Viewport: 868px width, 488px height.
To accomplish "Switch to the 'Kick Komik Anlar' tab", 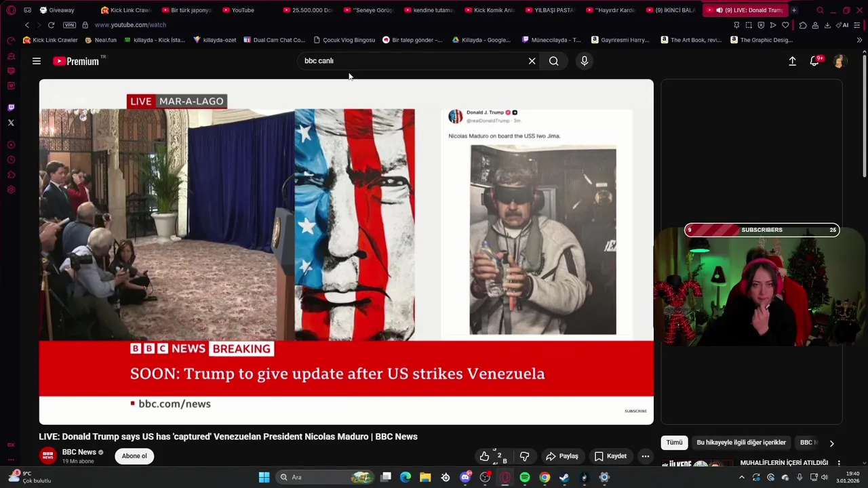I will click(490, 10).
